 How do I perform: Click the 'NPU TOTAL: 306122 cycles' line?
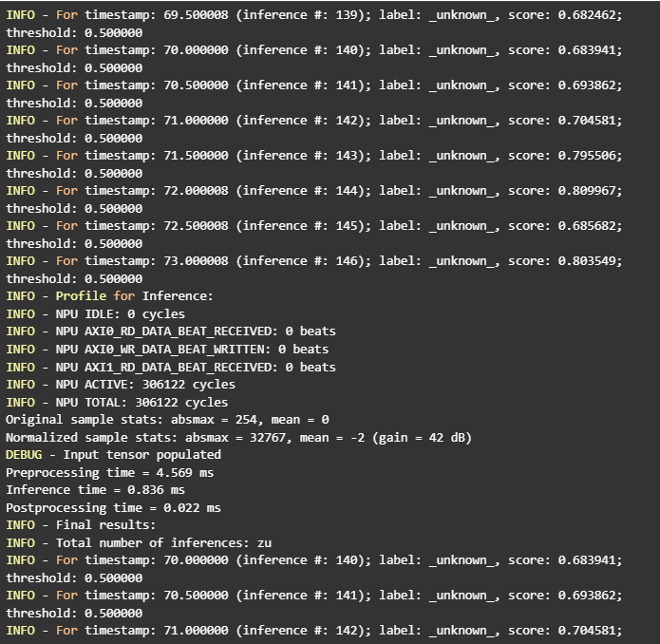tap(117, 402)
